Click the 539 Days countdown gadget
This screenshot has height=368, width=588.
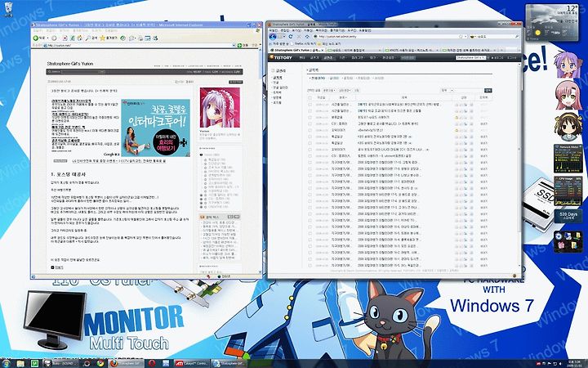(x=568, y=216)
